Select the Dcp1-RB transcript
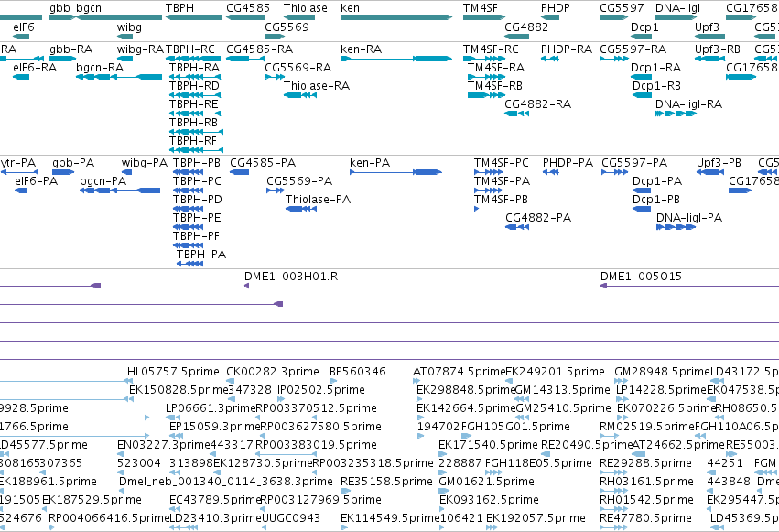Screen dimensions: 779x532 (x=642, y=95)
